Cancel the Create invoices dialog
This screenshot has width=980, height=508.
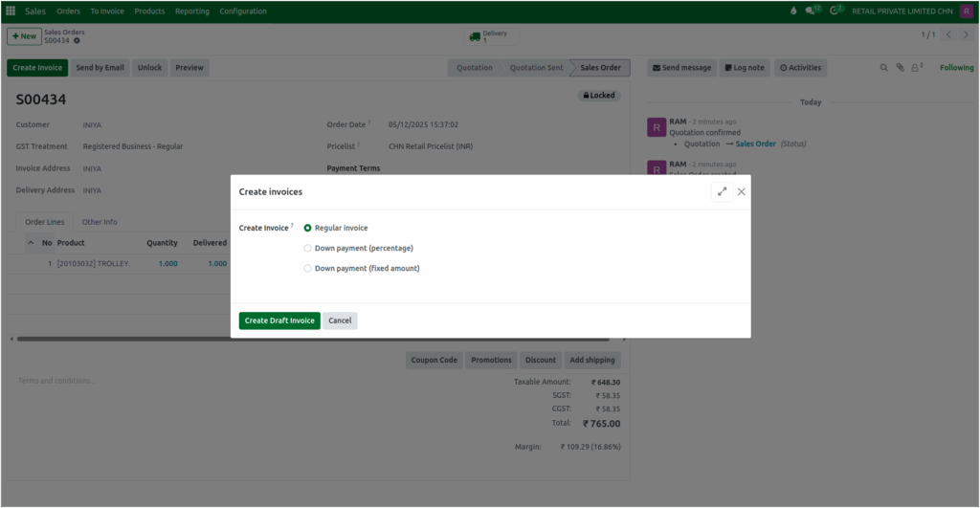[340, 320]
